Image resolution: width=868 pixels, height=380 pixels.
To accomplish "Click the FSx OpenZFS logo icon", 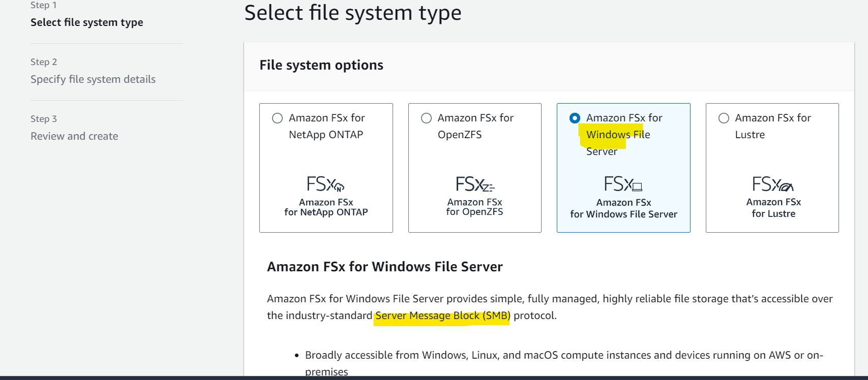I will click(x=475, y=184).
